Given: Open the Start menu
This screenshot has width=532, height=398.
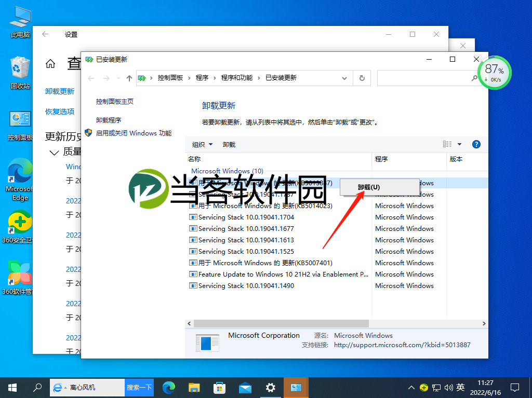Looking at the screenshot, I should click(12, 388).
